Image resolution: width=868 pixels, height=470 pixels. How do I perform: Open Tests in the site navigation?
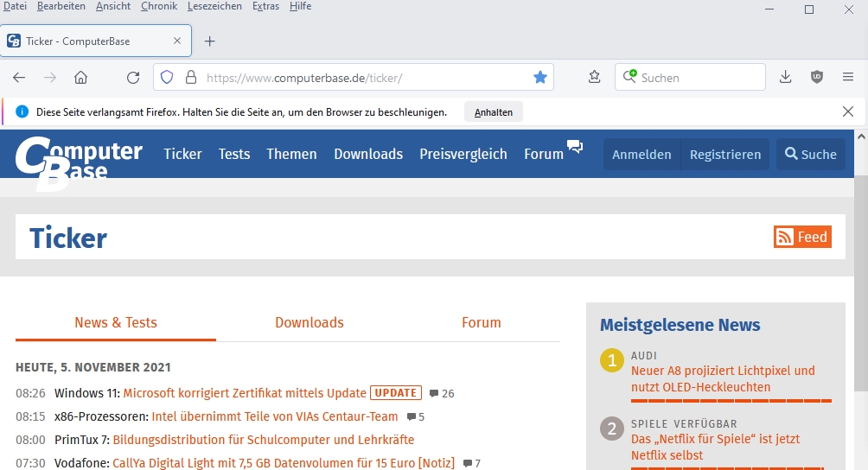pos(234,154)
